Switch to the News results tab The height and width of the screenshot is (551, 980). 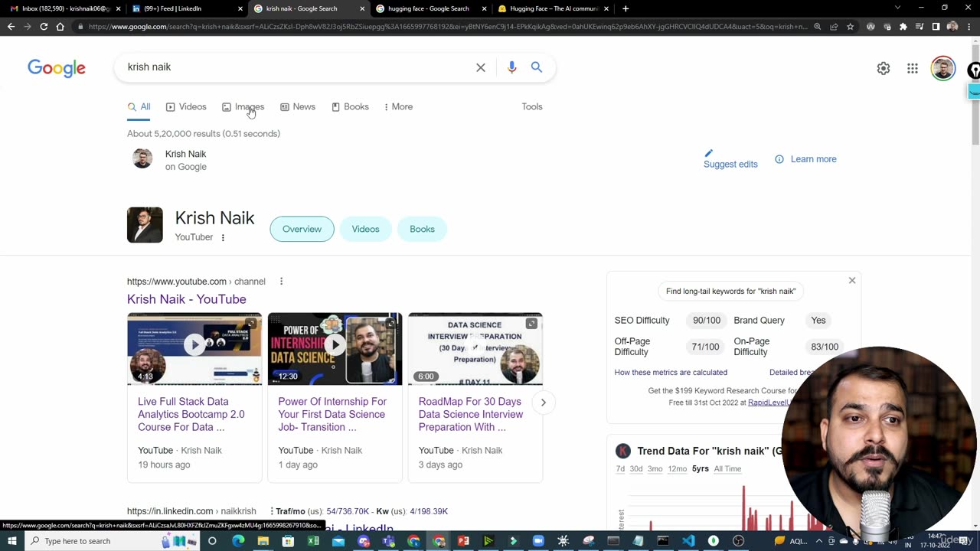(x=298, y=107)
